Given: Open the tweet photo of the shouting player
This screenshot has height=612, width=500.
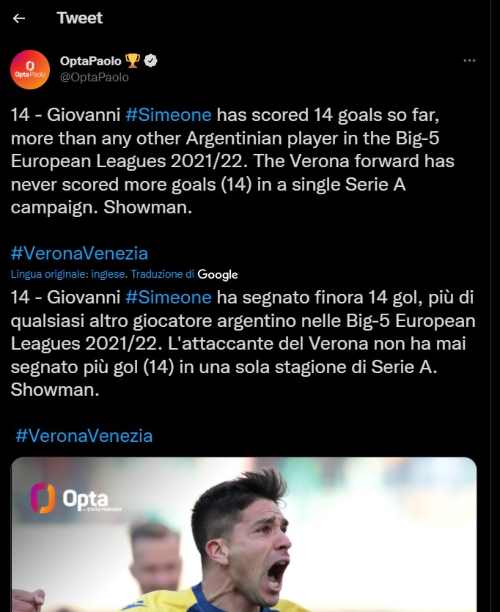Looking at the screenshot, I should [x=244, y=534].
